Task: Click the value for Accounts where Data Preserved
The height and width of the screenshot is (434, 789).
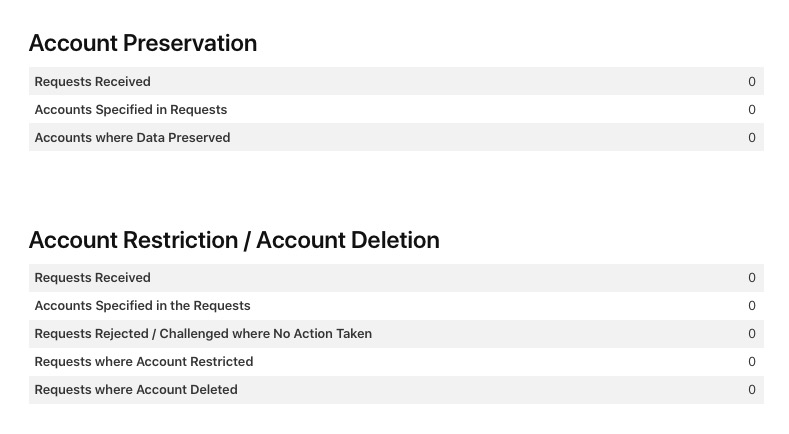Action: tap(752, 137)
